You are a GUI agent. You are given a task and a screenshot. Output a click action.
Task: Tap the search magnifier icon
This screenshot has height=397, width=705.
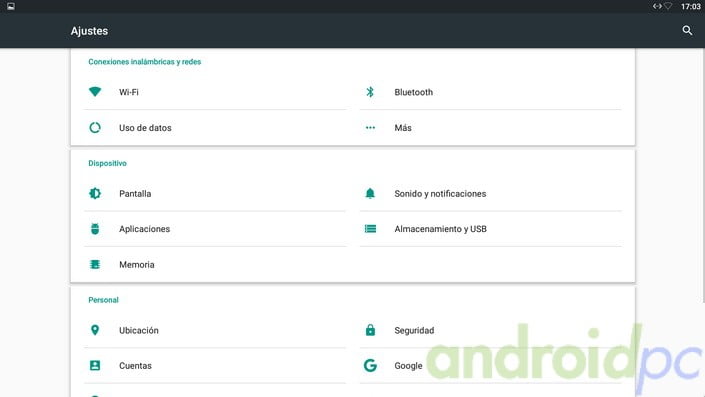coord(687,31)
